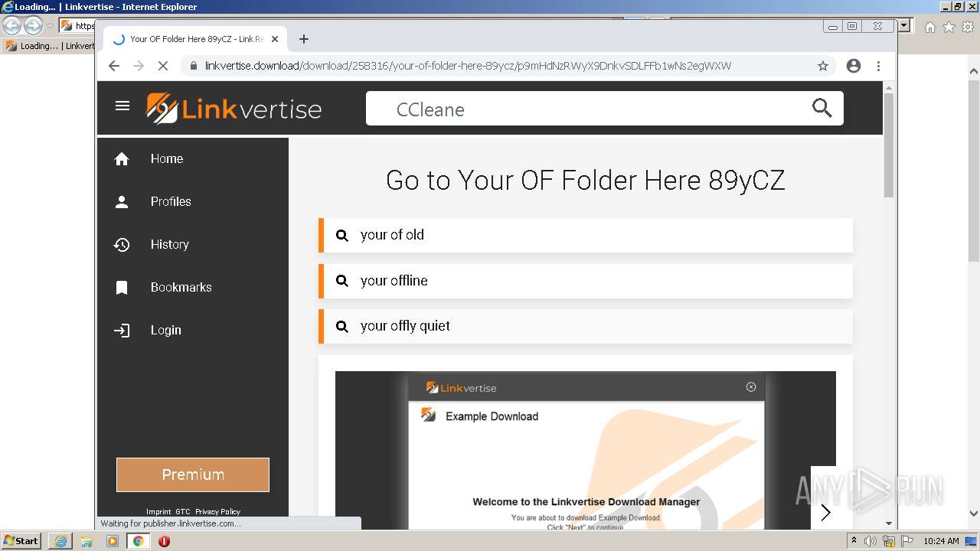This screenshot has width=980, height=551.
Task: Open Profiles in the sidebar
Action: (x=171, y=201)
